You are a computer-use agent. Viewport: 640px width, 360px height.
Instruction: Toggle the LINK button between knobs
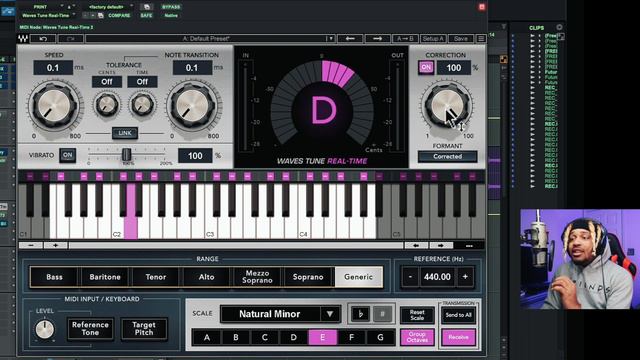(x=125, y=133)
